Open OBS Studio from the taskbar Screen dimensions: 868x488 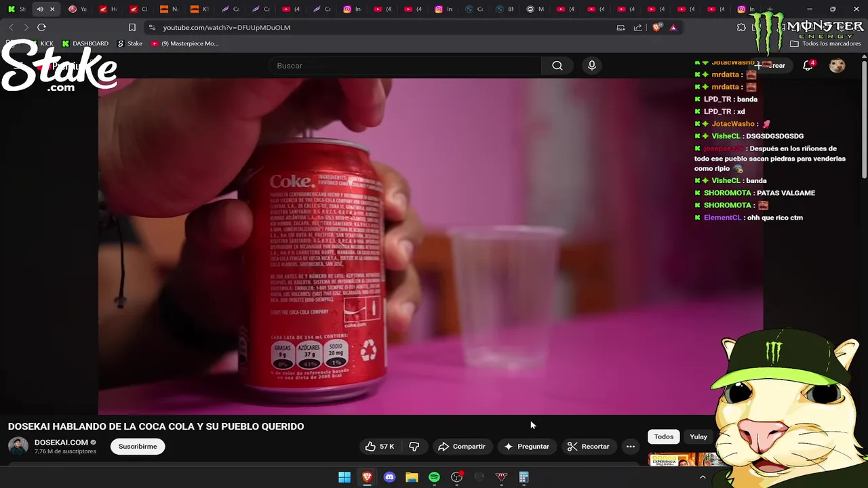(456, 477)
